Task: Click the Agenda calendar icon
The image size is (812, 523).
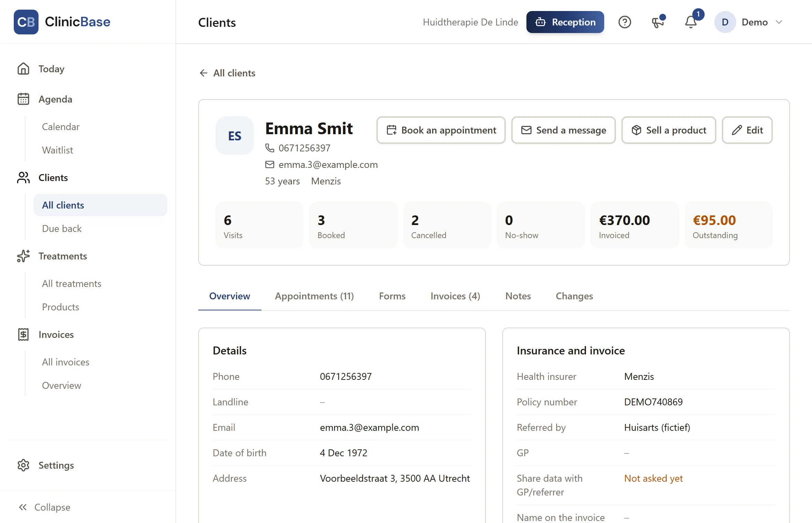Action: pos(23,99)
